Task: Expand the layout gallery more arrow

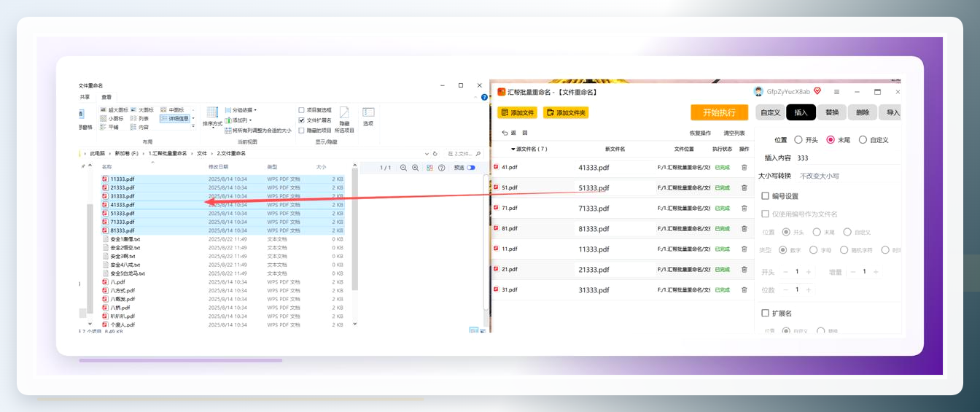Action: pos(193,126)
